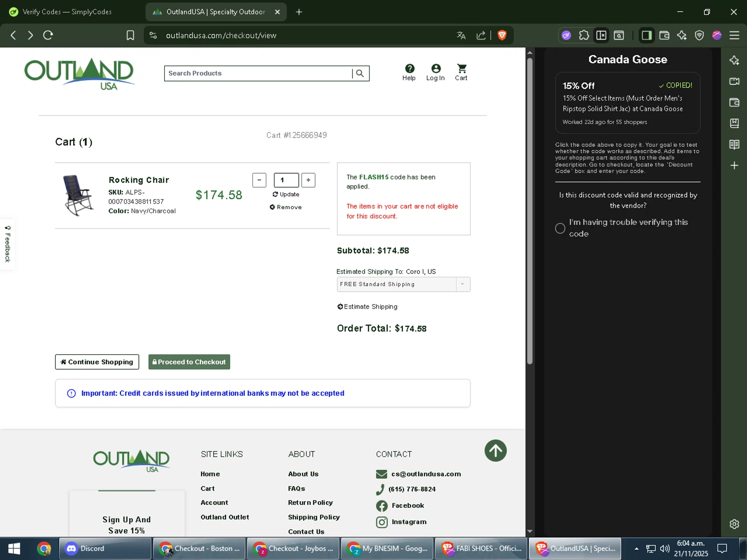The height and width of the screenshot is (560, 747).
Task: Click the page vertical scrollbar
Action: click(530, 212)
